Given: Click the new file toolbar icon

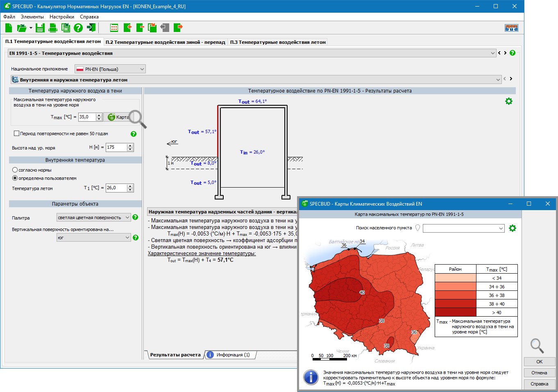Looking at the screenshot, I should click(x=9, y=28).
